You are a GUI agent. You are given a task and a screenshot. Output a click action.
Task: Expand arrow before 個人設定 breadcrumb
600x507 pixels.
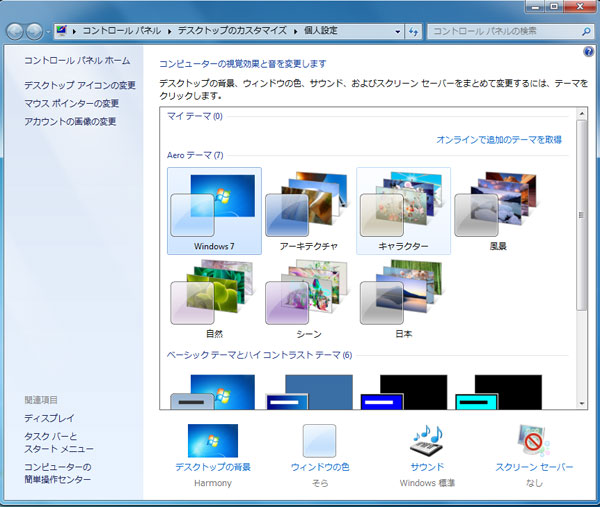pos(295,31)
